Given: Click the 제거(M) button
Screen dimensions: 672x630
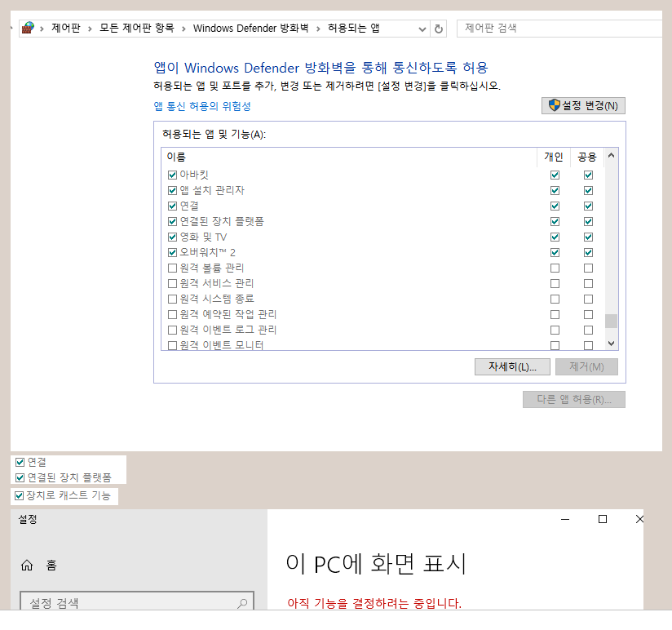Looking at the screenshot, I should [586, 366].
